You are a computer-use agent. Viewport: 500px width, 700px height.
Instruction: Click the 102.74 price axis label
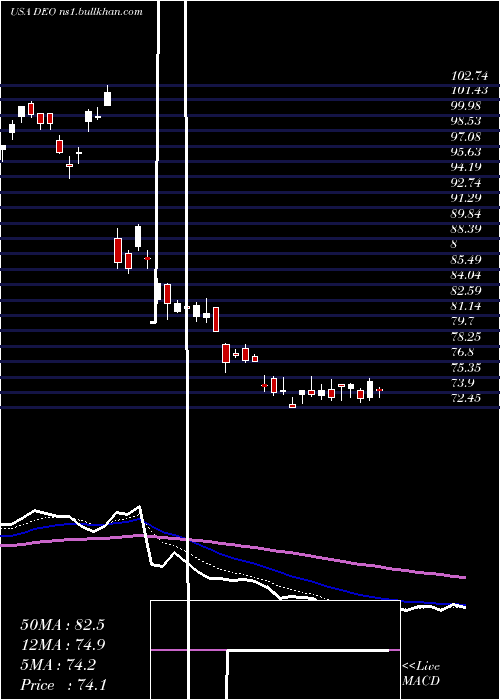click(x=469, y=75)
